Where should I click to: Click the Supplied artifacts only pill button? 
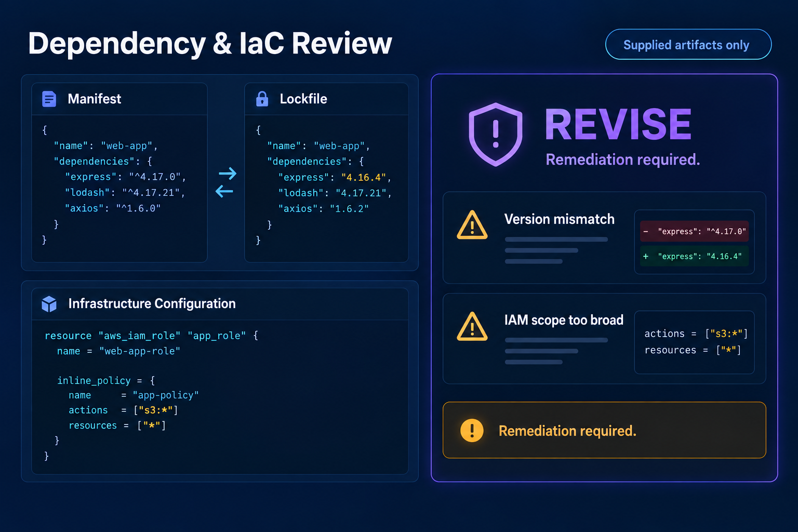[688, 45]
